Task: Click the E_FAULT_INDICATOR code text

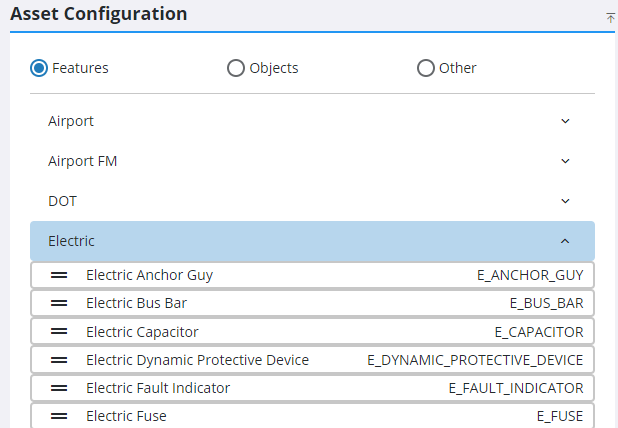Action: [515, 388]
